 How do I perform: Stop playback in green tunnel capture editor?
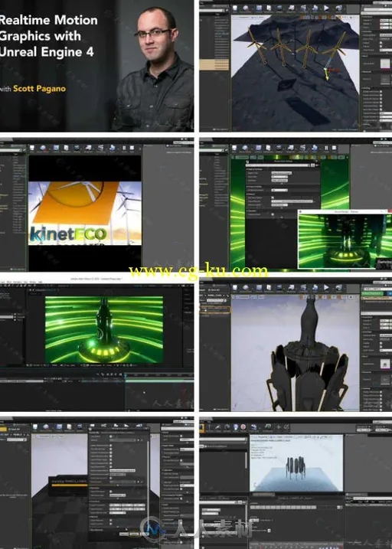335,148
